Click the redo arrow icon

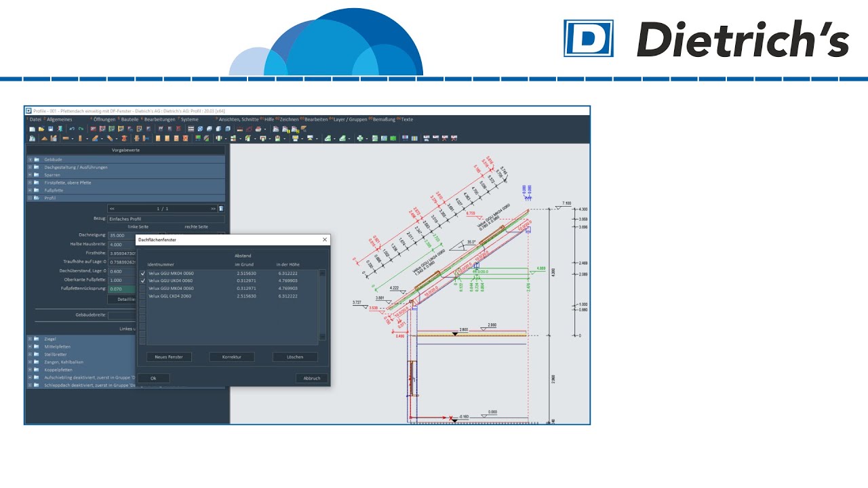[81, 129]
